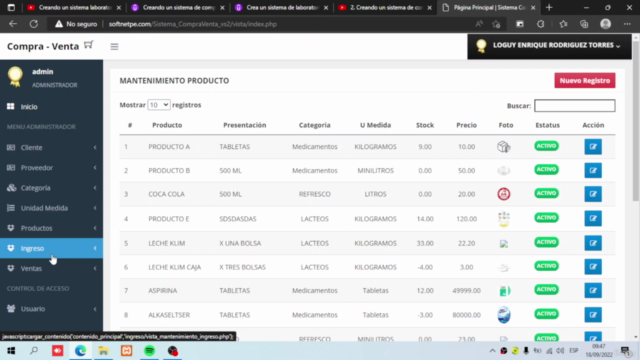The image size is (640, 360).
Task: Click the edit button for PRODUCTO A
Action: tap(593, 147)
